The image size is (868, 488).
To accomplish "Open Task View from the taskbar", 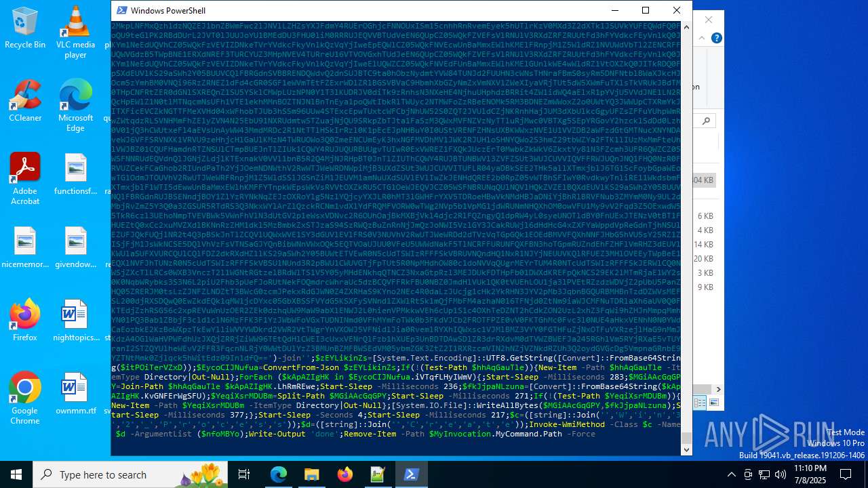I will (x=244, y=474).
